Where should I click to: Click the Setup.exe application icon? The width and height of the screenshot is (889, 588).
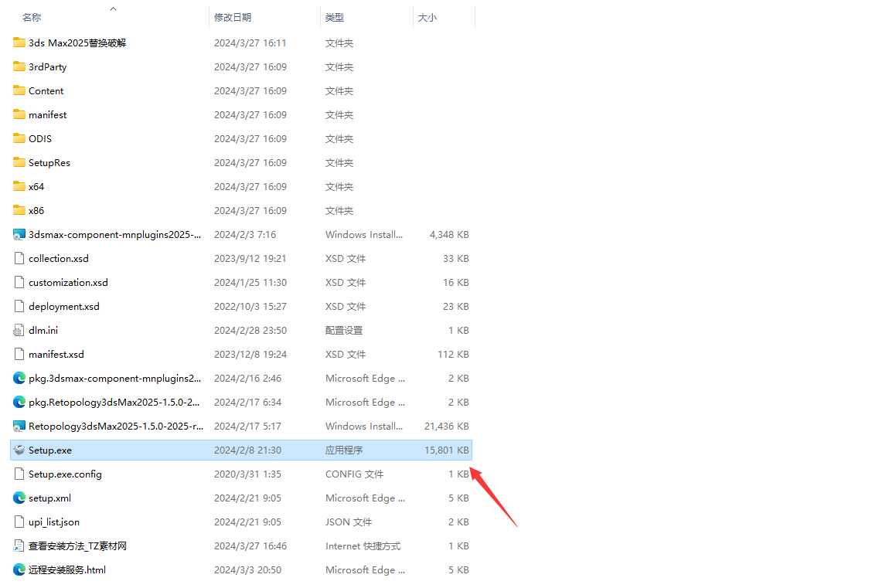19,450
